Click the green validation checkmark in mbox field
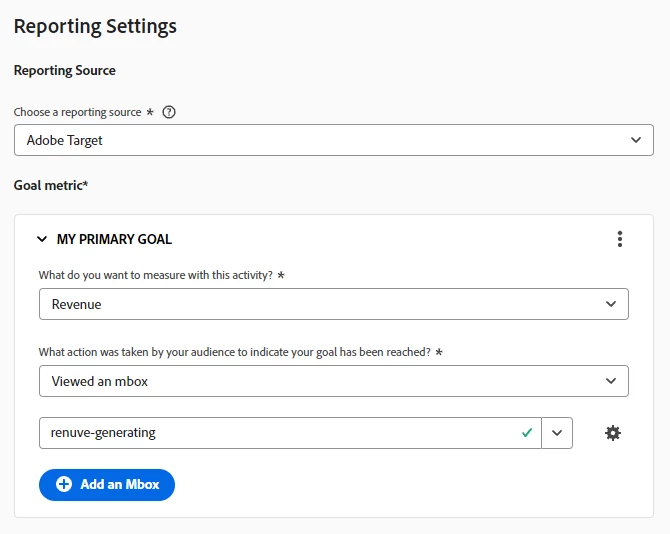This screenshot has width=670, height=534. click(x=527, y=433)
